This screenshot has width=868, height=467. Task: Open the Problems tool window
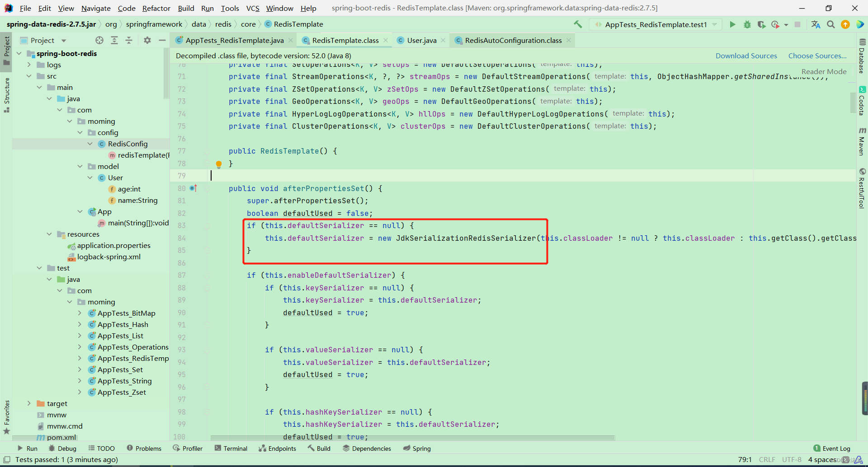point(144,448)
